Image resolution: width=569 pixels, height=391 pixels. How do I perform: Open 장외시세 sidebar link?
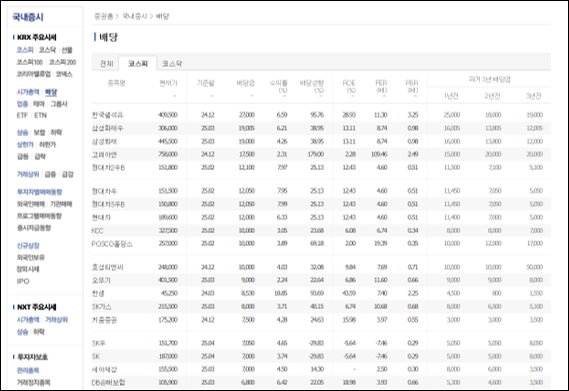click(x=28, y=269)
